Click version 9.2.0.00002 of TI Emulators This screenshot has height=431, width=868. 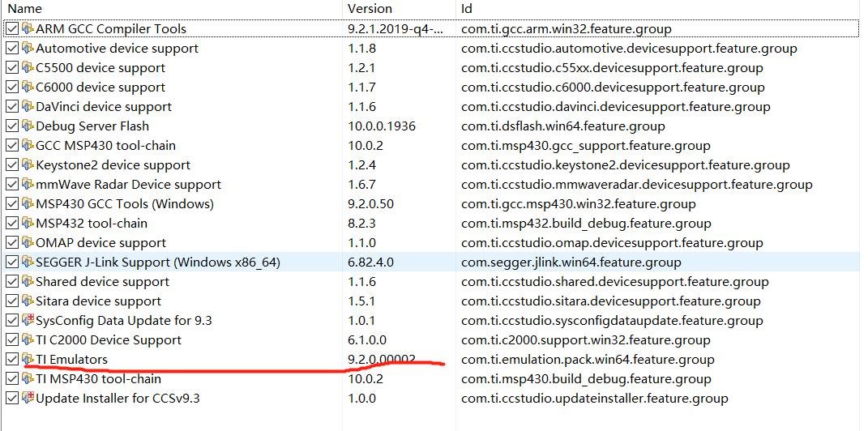point(382,360)
